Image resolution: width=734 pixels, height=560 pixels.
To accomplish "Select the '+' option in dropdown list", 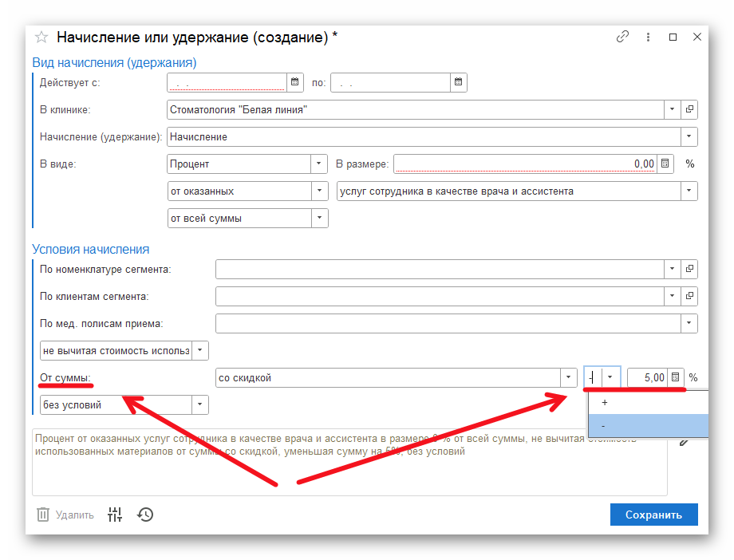I will [647, 403].
